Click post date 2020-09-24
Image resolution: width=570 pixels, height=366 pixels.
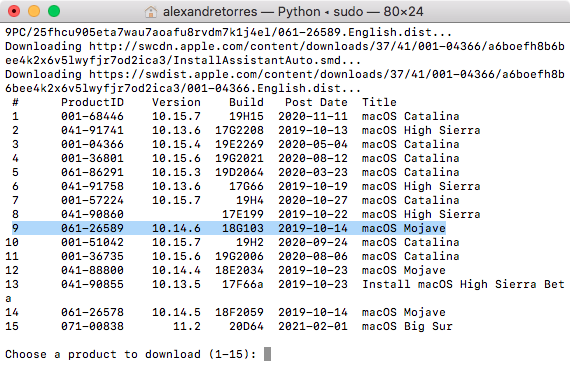313,242
